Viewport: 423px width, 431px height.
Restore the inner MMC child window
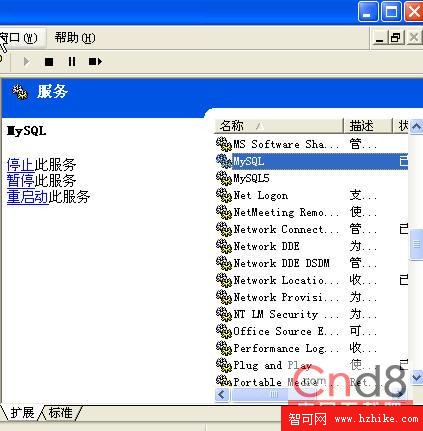tap(396, 37)
